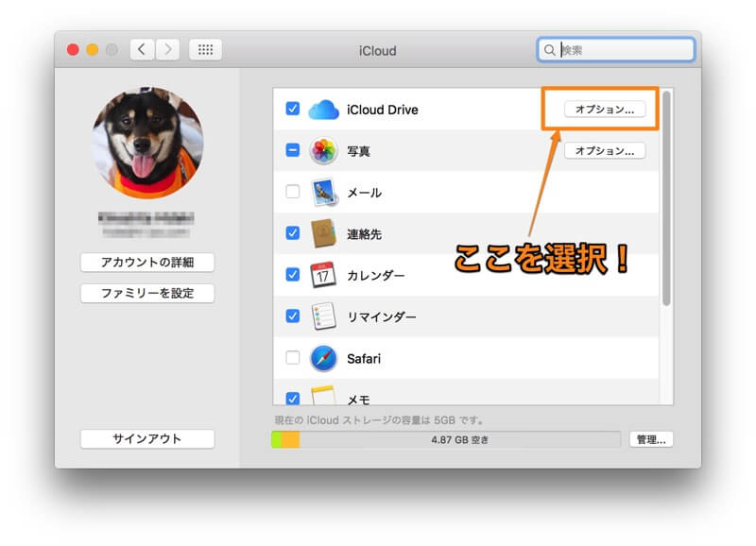Image resolution: width=756 pixels, height=546 pixels.
Task: Click the Mail stamp icon
Action: click(x=324, y=193)
